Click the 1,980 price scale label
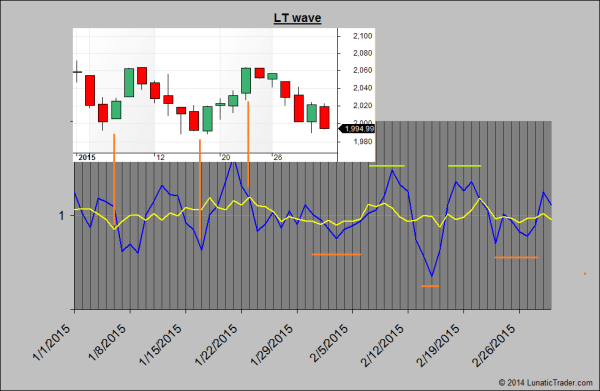This screenshot has height=391, width=600. point(362,142)
